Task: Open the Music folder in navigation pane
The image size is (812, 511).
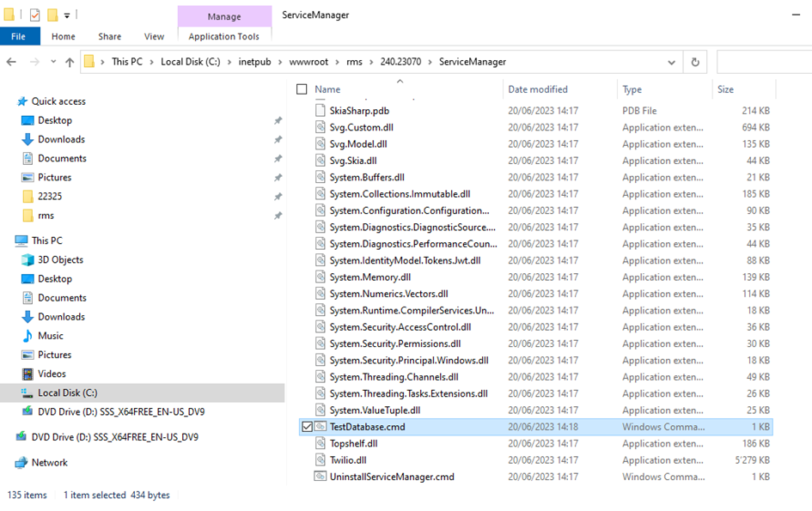Action: 50,336
